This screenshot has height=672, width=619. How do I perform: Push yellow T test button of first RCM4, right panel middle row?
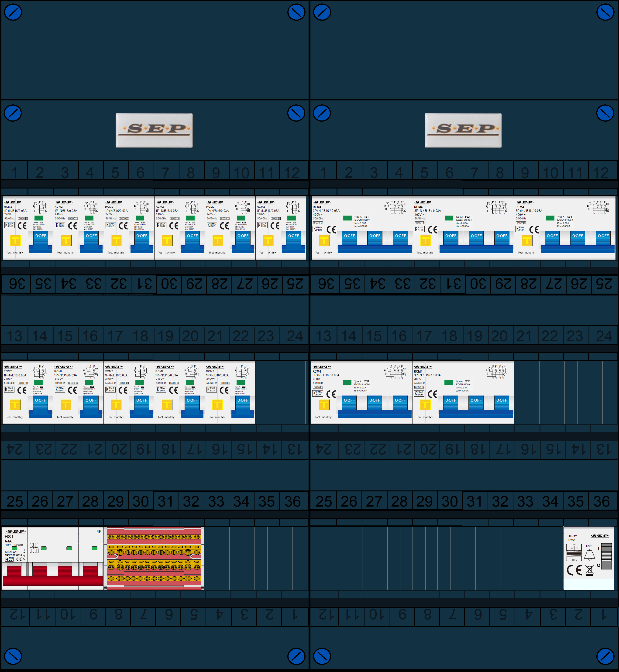click(324, 405)
